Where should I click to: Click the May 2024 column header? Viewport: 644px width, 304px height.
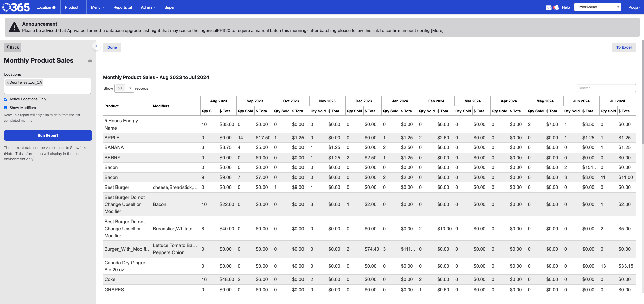click(545, 101)
